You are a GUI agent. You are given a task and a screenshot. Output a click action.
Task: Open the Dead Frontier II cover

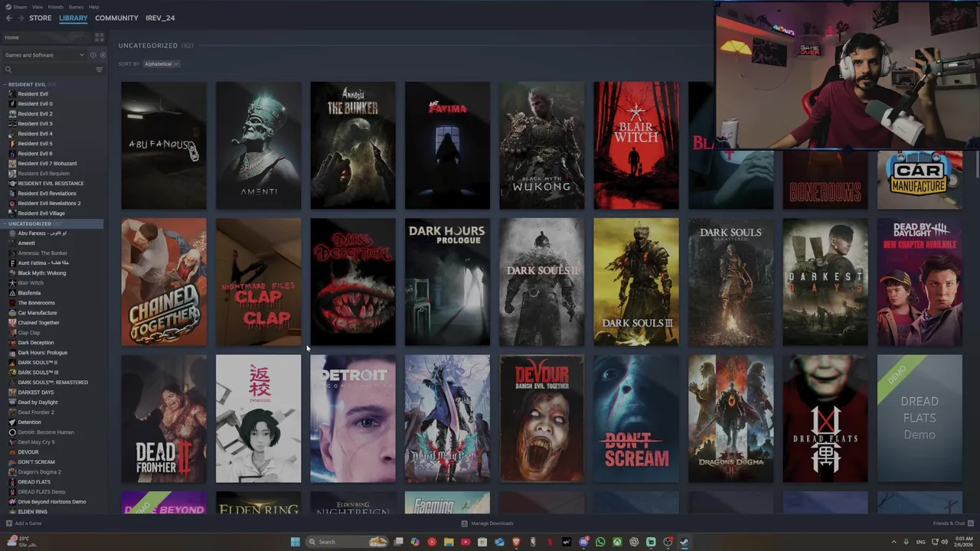coord(164,419)
